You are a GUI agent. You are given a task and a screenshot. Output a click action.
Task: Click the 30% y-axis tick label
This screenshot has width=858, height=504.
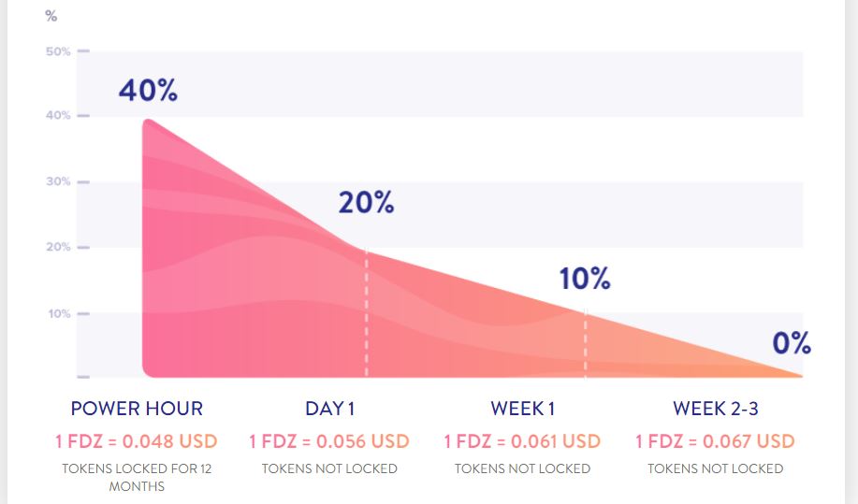[x=59, y=181]
